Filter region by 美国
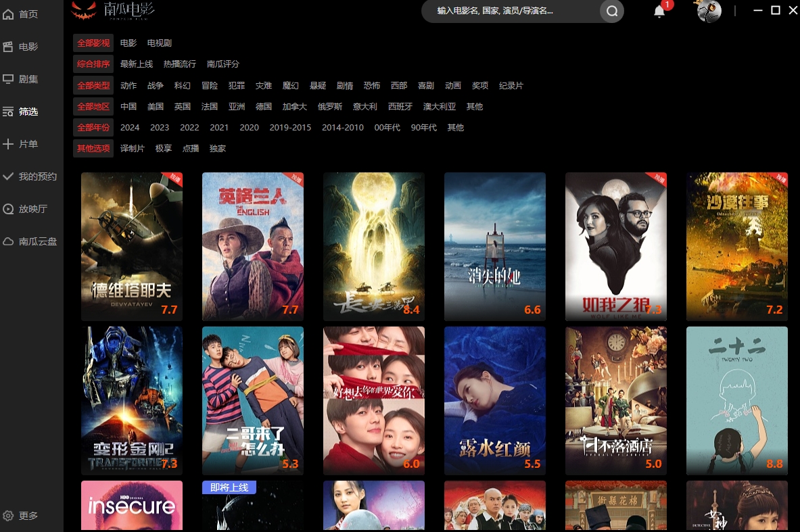Viewport: 800px width, 532px height. coord(156,107)
